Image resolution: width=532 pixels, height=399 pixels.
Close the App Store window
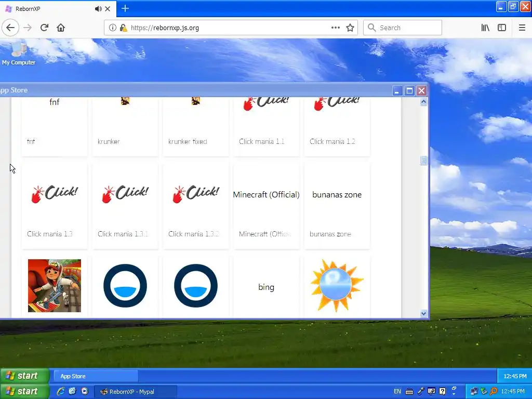pyautogui.click(x=421, y=90)
